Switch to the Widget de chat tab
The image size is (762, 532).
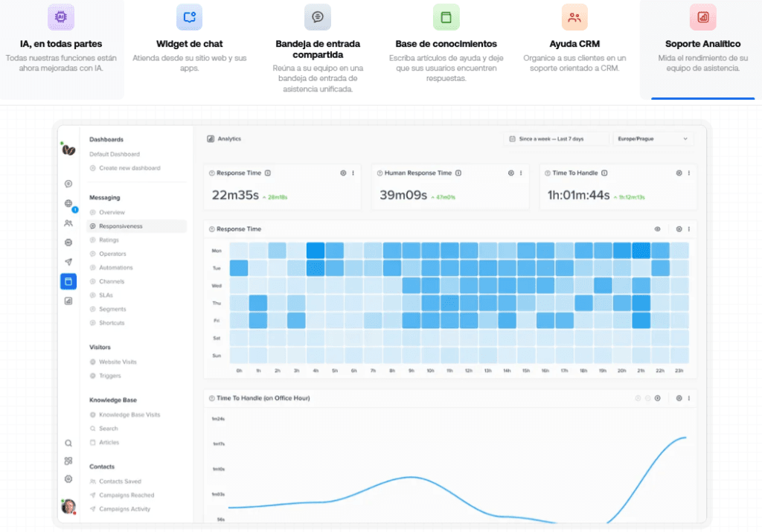[189, 43]
